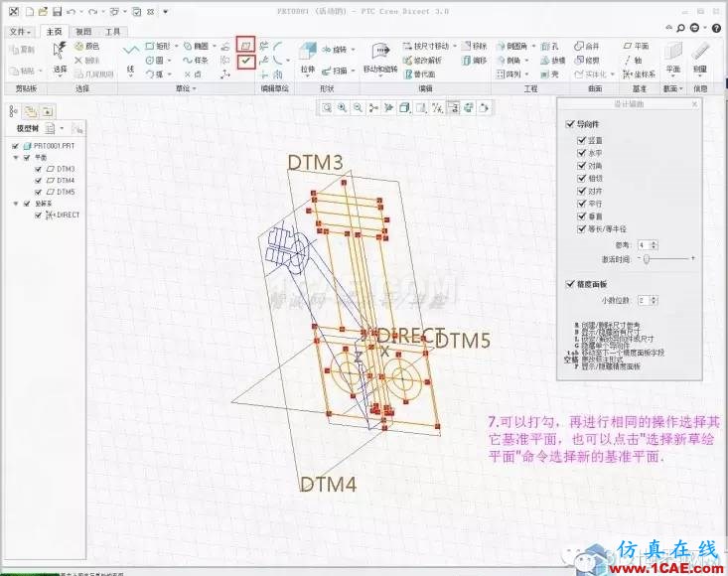Click the Open folder icon in quick access
Image resolution: width=728 pixels, height=576 pixels.
click(x=43, y=11)
